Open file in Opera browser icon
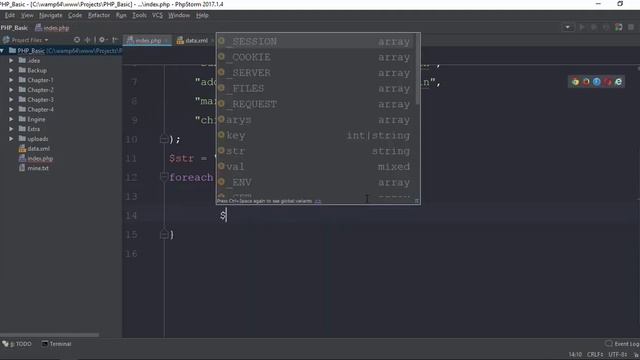 tap(608, 82)
